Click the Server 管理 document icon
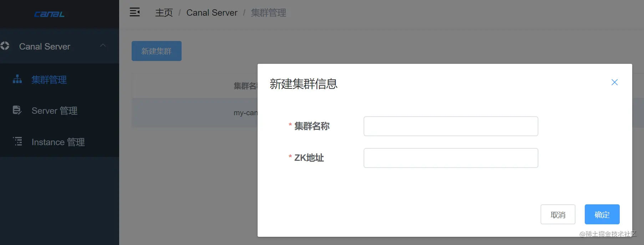 coord(17,110)
